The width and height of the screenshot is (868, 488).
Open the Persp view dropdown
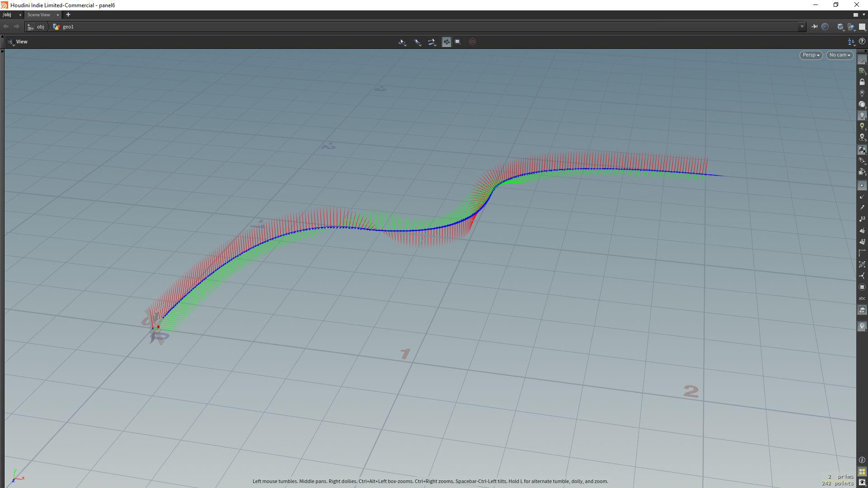tap(811, 55)
